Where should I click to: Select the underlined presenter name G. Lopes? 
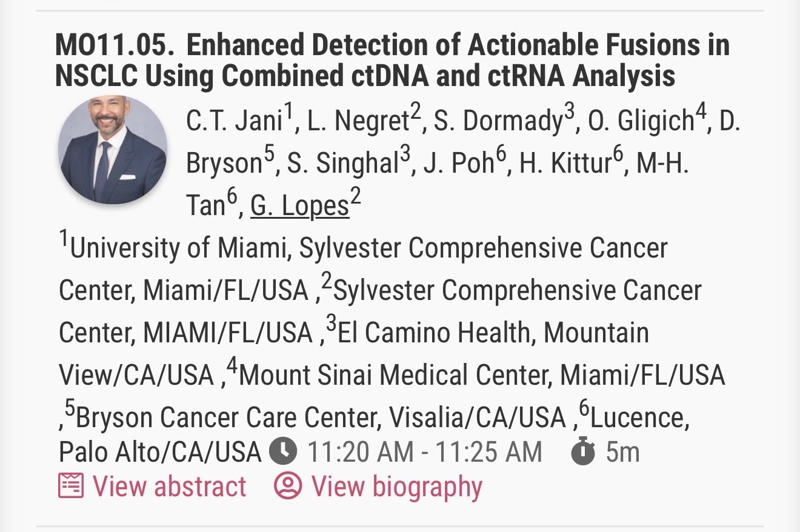point(300,207)
